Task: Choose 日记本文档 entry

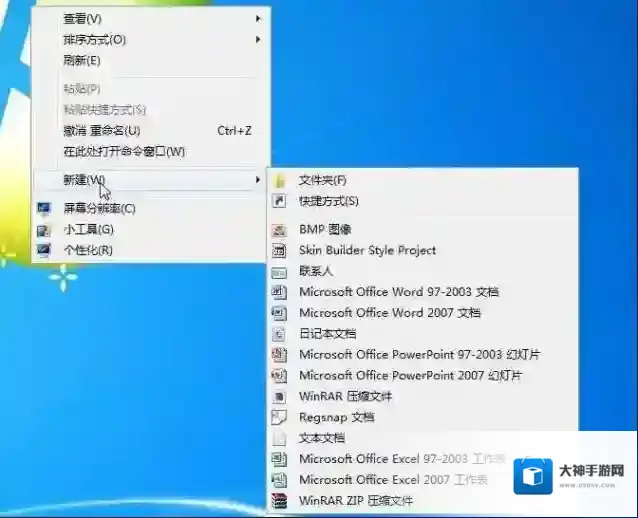Action: (x=422, y=334)
